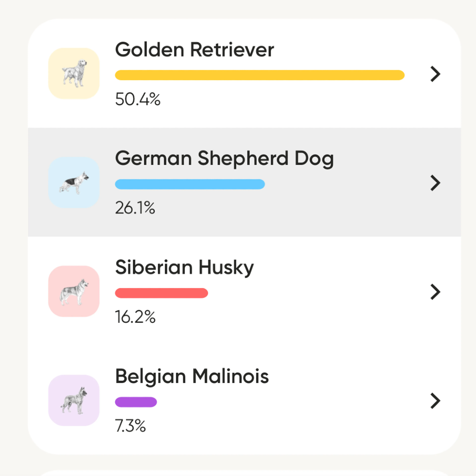
Task: Open Belgian Malinois chevron arrow
Action: [435, 401]
